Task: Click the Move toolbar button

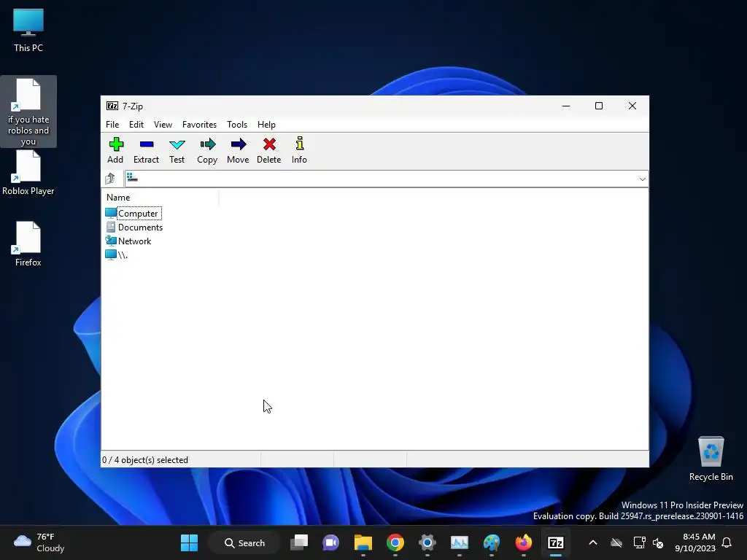Action: coord(238,150)
